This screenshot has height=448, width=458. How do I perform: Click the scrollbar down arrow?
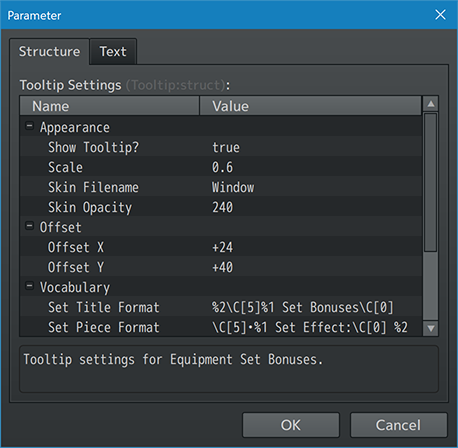click(431, 328)
